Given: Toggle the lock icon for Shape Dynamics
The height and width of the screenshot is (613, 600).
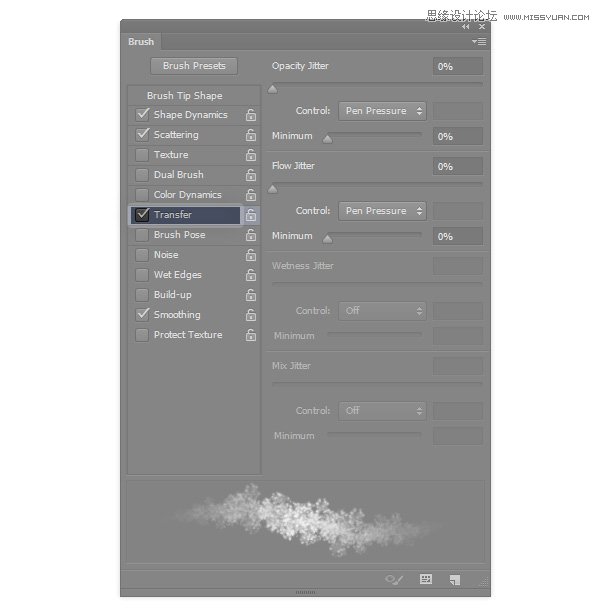Looking at the screenshot, I should click(251, 115).
